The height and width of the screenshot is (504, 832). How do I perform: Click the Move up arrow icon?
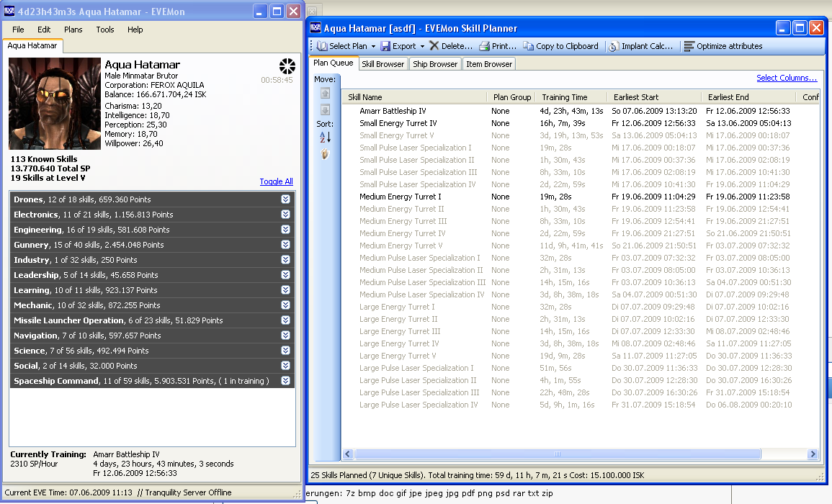tap(326, 94)
